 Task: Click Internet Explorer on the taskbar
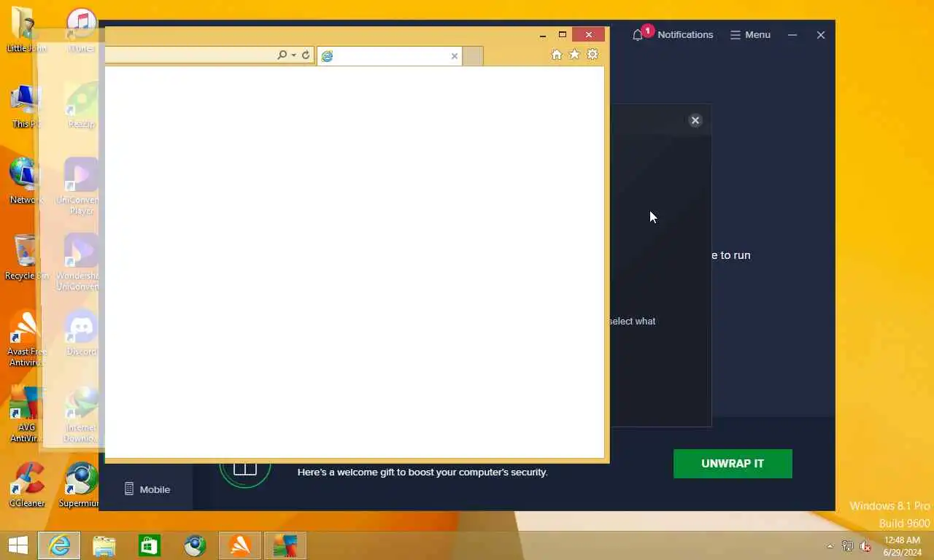pyautogui.click(x=59, y=545)
